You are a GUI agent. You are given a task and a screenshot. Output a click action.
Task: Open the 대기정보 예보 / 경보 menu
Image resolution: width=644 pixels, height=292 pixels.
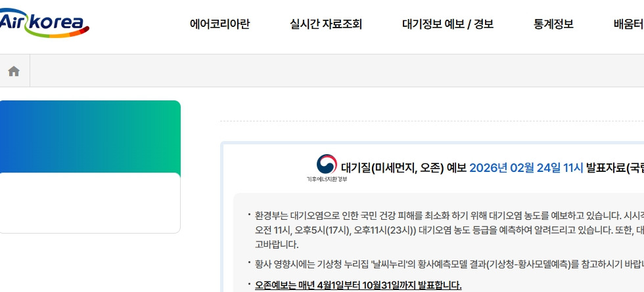point(448,24)
